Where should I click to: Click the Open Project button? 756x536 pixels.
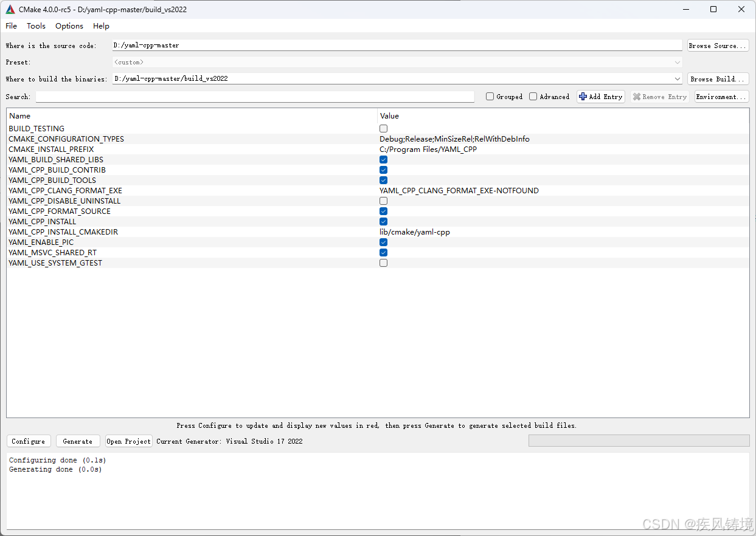(x=129, y=441)
